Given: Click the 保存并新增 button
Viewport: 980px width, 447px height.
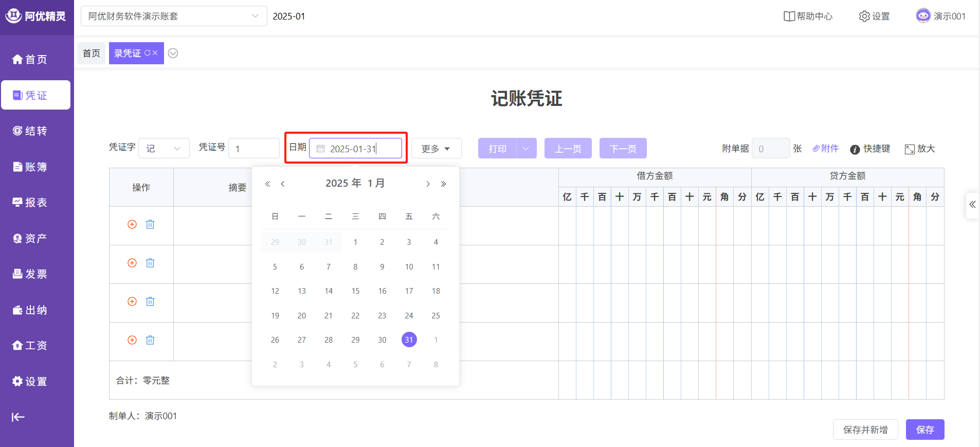Looking at the screenshot, I should click(865, 430).
